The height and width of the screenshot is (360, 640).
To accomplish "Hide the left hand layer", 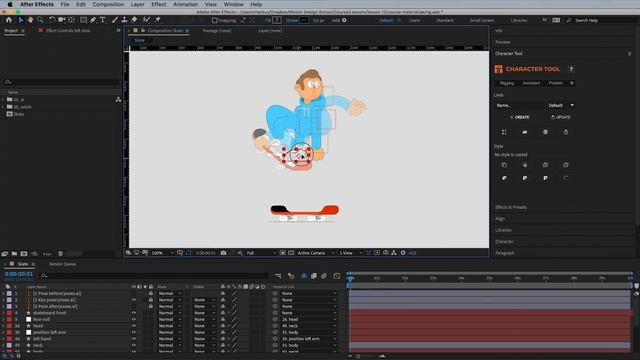I will (133, 339).
